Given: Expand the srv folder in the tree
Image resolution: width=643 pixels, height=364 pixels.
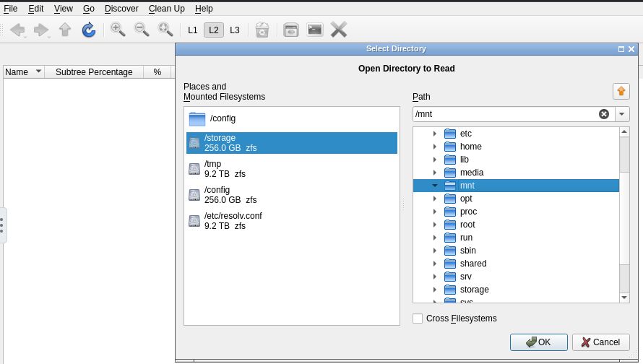Looking at the screenshot, I should point(435,277).
